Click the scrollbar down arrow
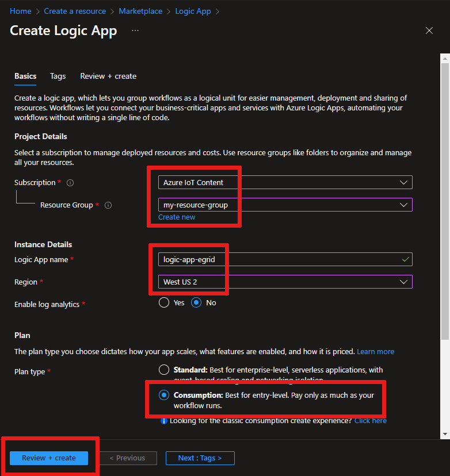This screenshot has height=476, width=450. [445, 434]
